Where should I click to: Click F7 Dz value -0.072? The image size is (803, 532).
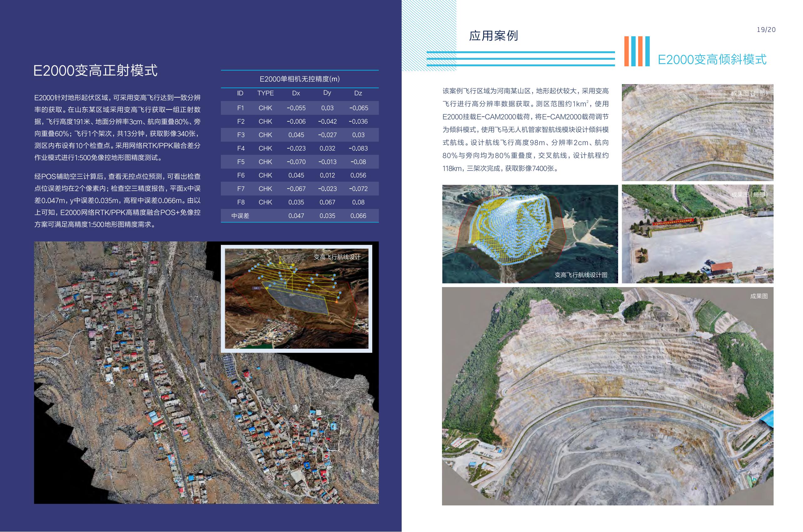358,189
